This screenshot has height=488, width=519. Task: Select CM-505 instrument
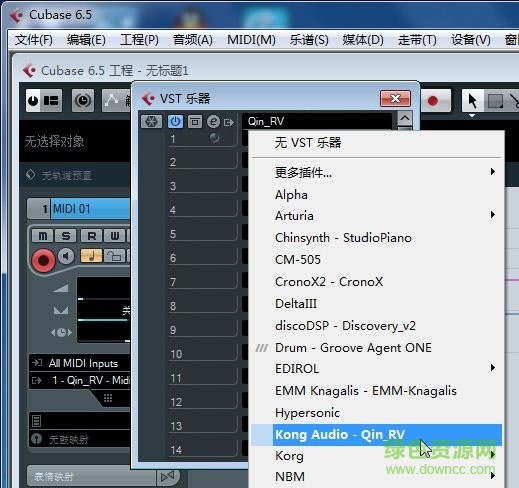[376, 259]
